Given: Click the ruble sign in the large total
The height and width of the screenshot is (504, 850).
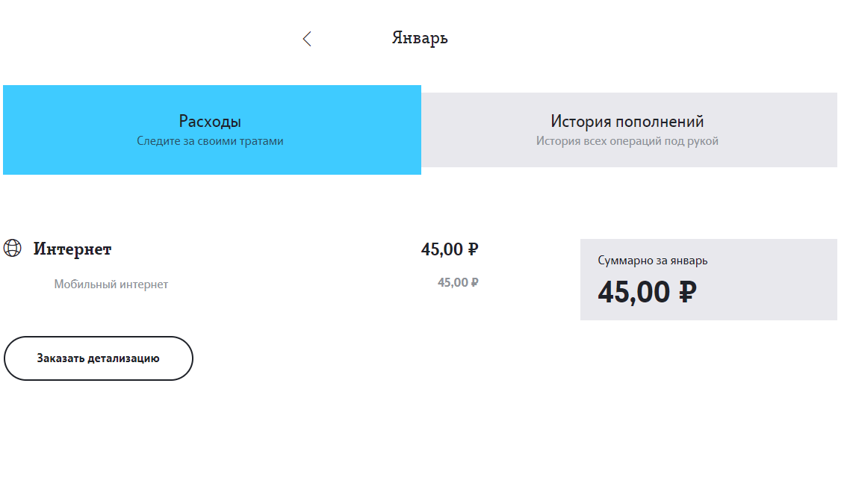Looking at the screenshot, I should [687, 292].
